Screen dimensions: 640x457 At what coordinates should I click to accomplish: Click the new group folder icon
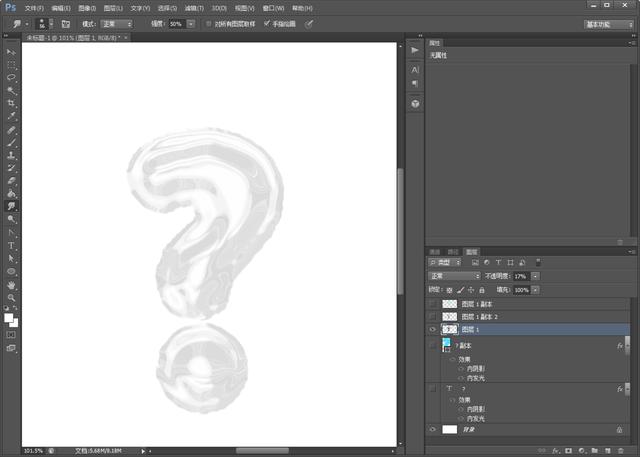tap(595, 451)
